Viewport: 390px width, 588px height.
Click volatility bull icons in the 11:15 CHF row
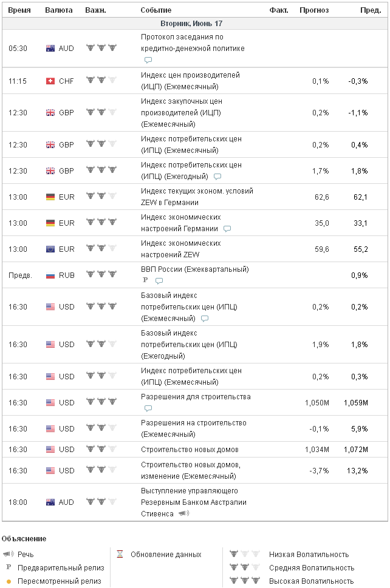(x=101, y=80)
